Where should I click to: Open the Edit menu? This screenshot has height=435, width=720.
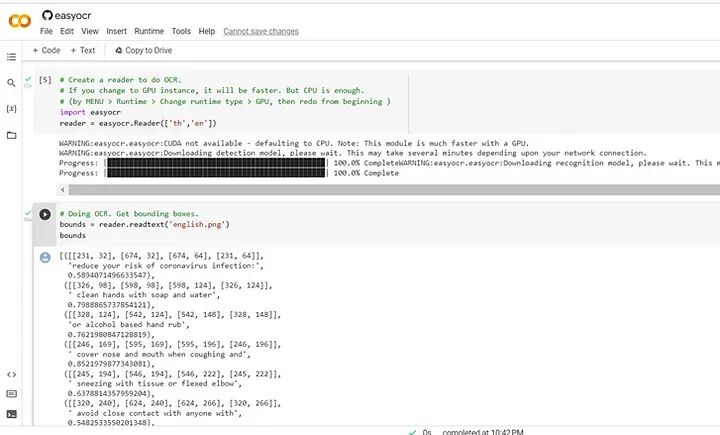67,31
